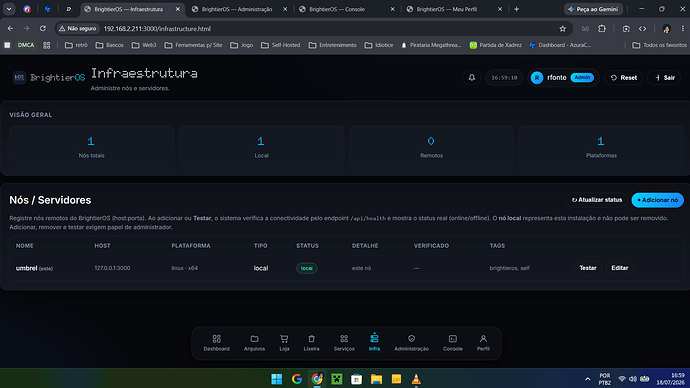Open the Minecraft taskbar icon

point(337,379)
